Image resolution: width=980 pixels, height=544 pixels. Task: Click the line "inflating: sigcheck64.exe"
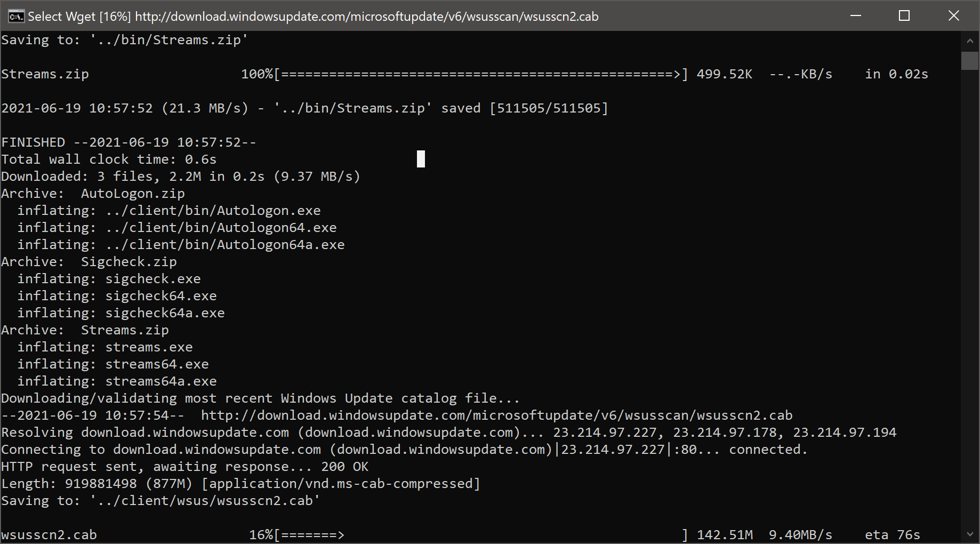[117, 296]
